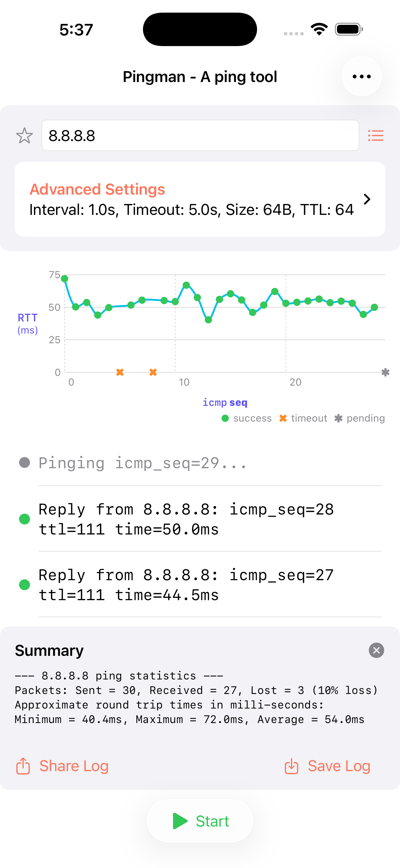This screenshot has width=400, height=868.
Task: Tap the first green data point at seq 0
Action: point(65,279)
